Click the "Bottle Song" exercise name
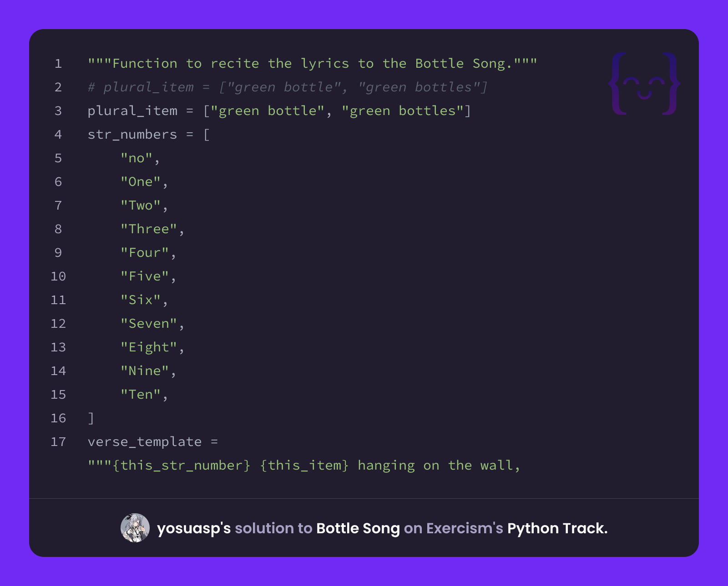This screenshot has width=728, height=586. [x=358, y=528]
